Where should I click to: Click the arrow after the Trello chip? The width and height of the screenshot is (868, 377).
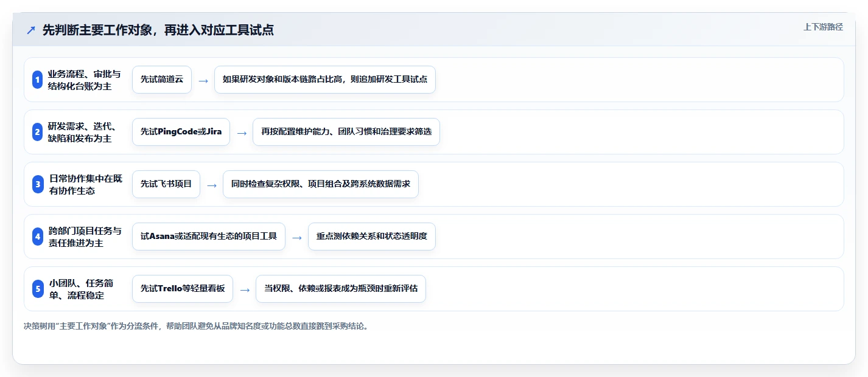coord(245,289)
